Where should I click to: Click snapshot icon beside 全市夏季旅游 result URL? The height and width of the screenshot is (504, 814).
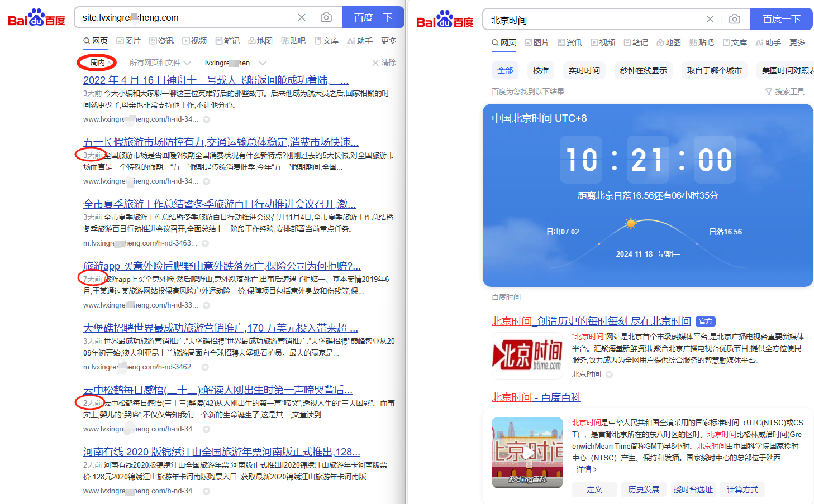click(x=206, y=243)
